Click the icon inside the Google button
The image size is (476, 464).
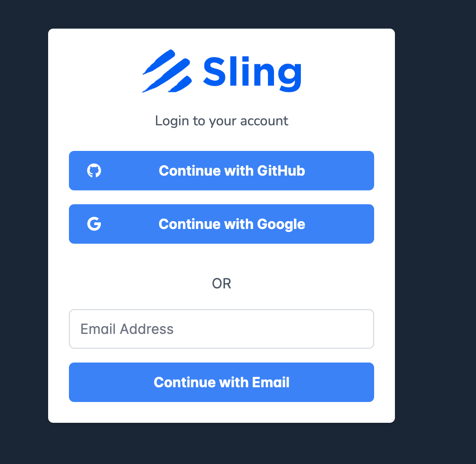click(95, 224)
